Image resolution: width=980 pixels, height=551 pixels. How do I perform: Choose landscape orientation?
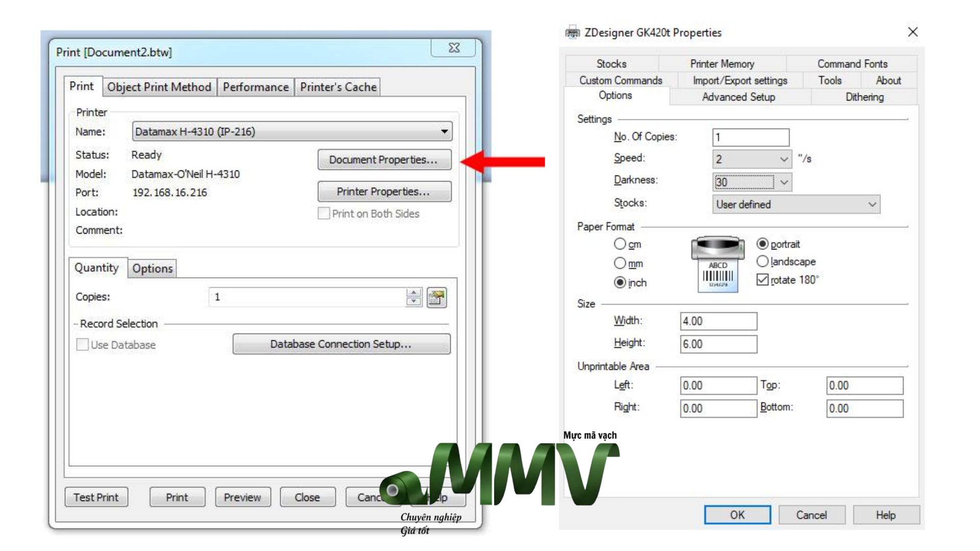click(763, 261)
